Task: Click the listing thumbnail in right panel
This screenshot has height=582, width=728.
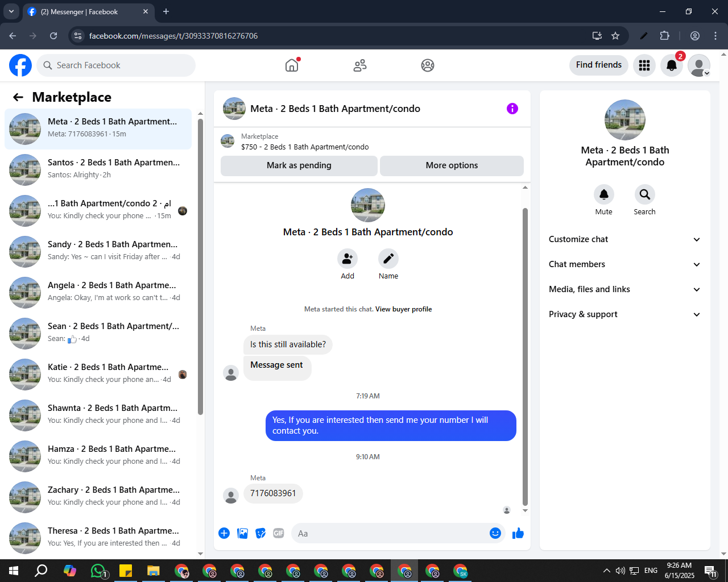Action: (625, 120)
